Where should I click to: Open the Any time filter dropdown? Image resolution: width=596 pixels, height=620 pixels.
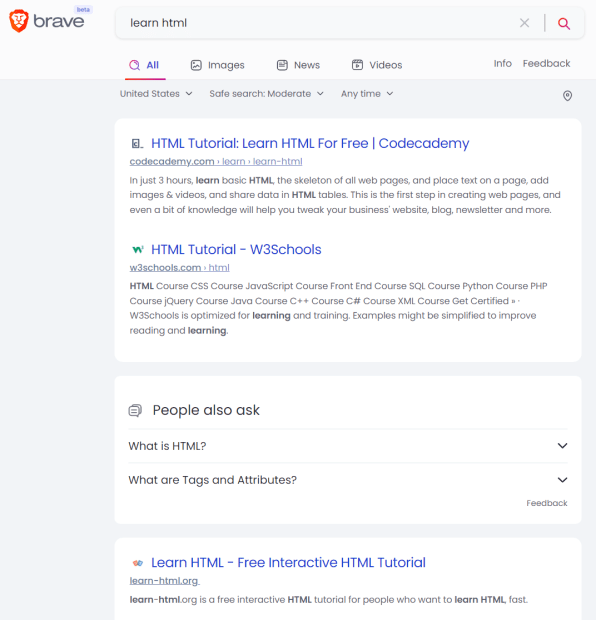367,94
